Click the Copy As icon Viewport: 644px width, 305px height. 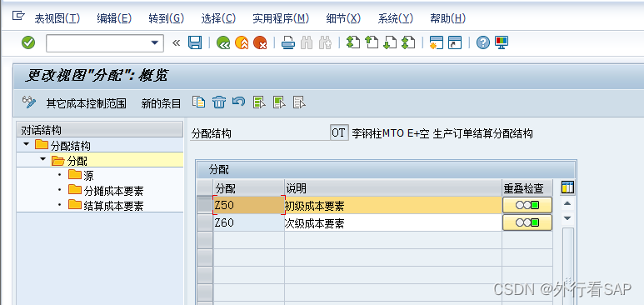pos(199,102)
